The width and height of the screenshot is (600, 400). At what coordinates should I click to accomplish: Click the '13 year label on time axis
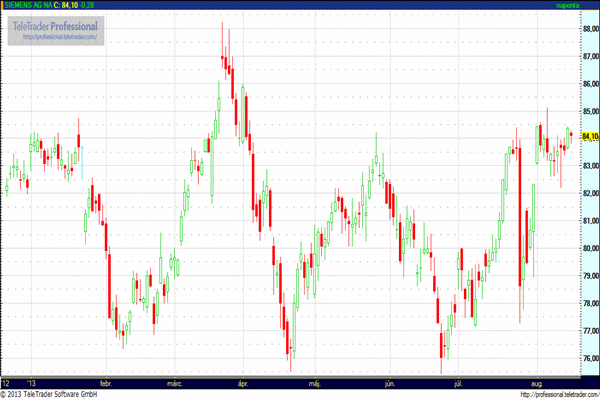[x=33, y=382]
